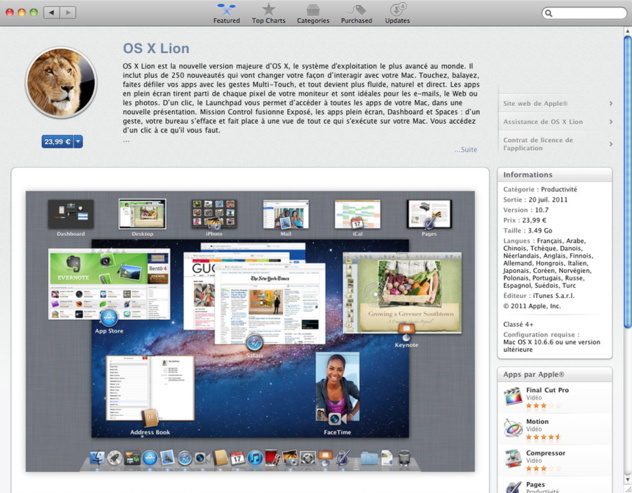The width and height of the screenshot is (632, 493).
Task: Click Classé 4+ rating text
Action: [x=518, y=325]
